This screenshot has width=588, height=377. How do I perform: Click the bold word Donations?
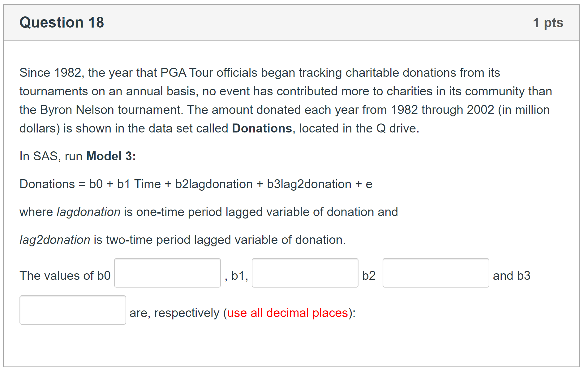[262, 128]
